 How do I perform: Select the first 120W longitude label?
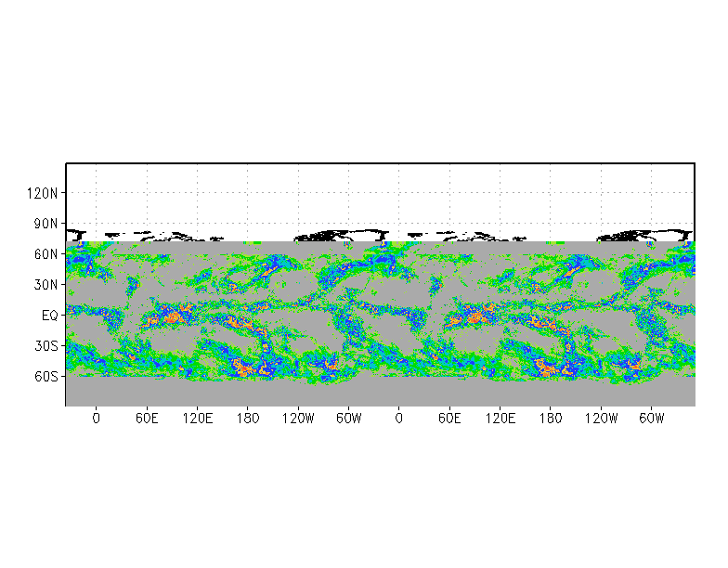click(298, 419)
